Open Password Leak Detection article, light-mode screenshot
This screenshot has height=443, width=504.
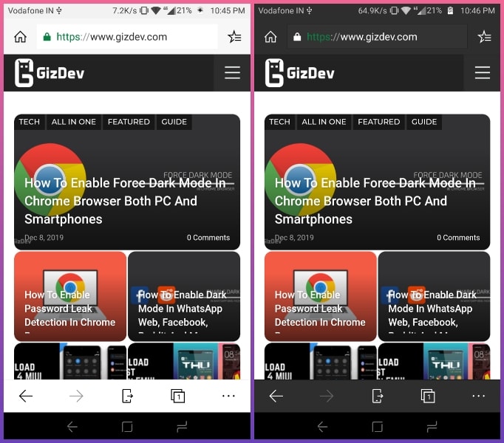click(70, 296)
